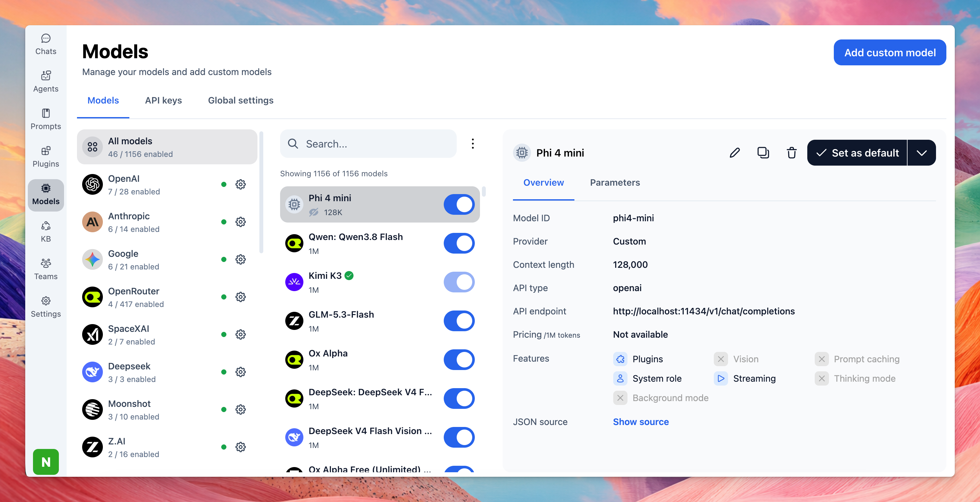This screenshot has width=980, height=502.
Task: Duplicate Phi 4 mini using the copy icon
Action: [x=763, y=153]
